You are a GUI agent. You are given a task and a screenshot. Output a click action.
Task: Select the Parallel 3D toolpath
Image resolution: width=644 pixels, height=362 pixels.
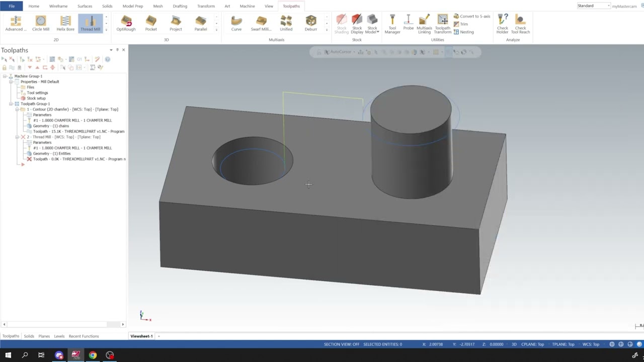pos(201,24)
